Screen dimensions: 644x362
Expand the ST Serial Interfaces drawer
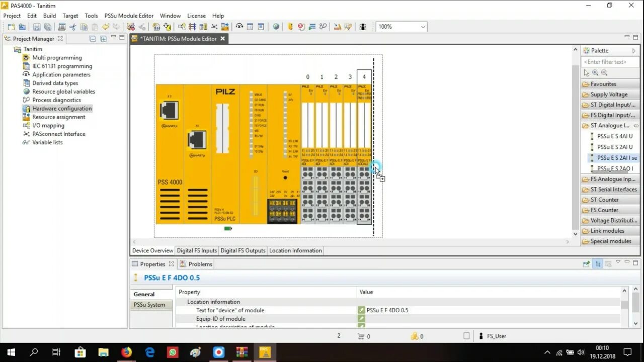point(610,190)
